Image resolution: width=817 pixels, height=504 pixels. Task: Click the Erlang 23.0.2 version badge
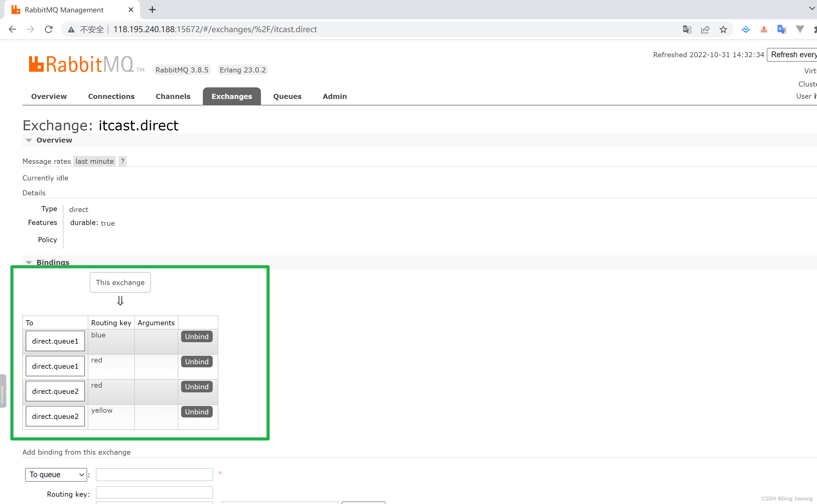[x=243, y=70]
